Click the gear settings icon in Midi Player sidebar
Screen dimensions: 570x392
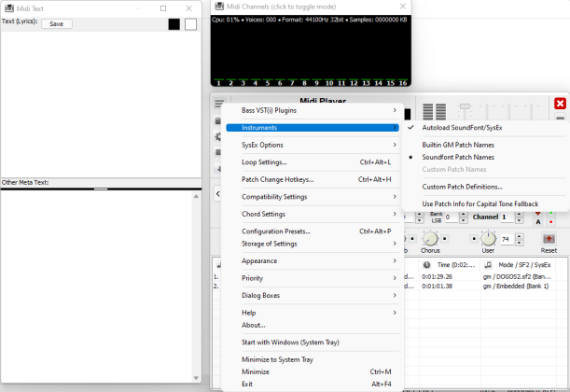coord(218,136)
